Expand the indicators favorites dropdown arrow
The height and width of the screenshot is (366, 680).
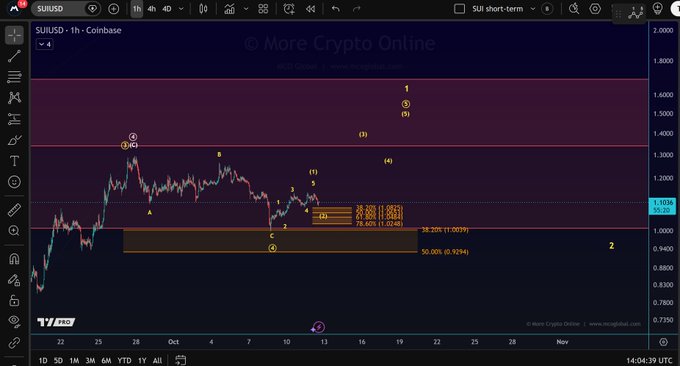coord(246,9)
